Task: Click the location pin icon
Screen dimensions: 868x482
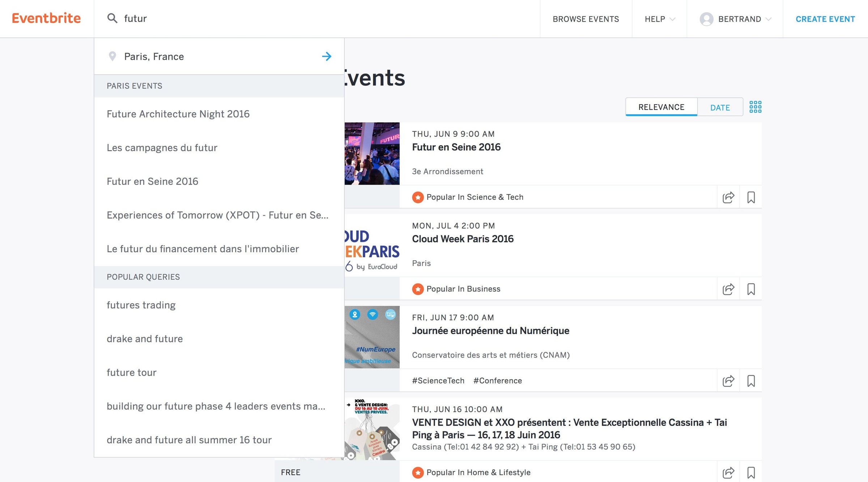Action: click(x=112, y=56)
